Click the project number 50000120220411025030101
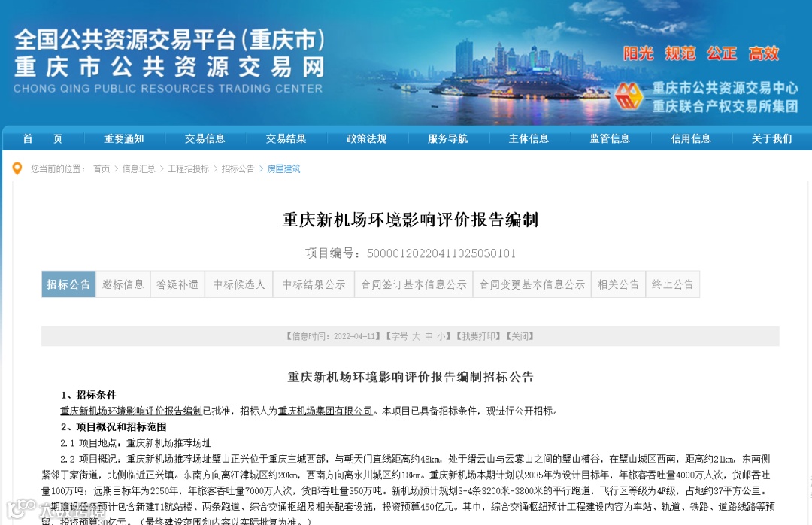The image size is (812, 525). coord(441,253)
